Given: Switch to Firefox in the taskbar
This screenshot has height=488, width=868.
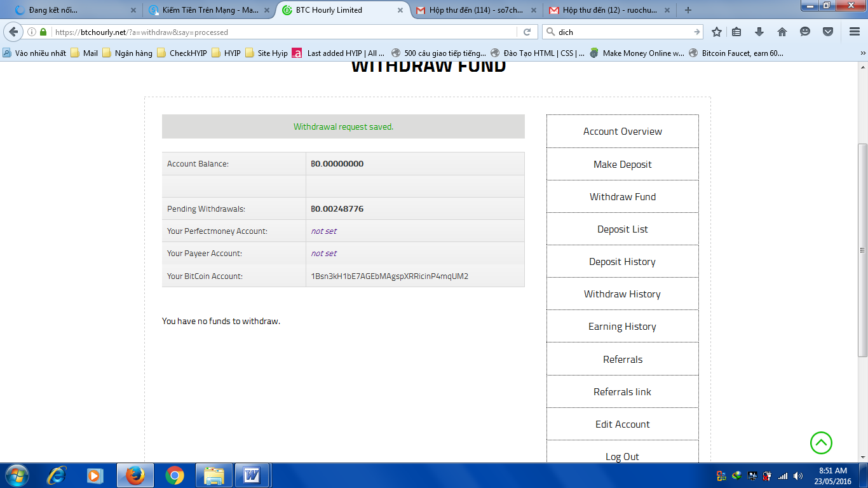Looking at the screenshot, I should click(x=135, y=475).
